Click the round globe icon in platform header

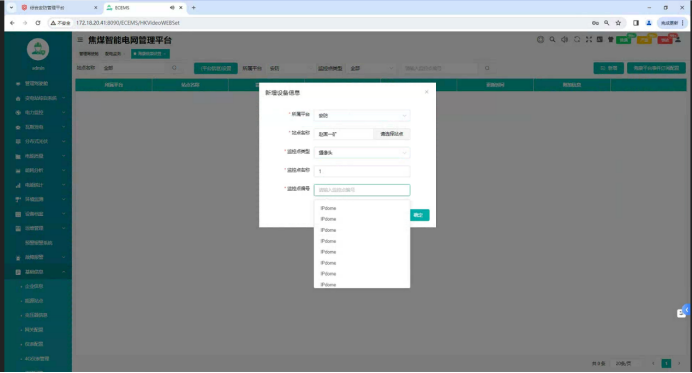tap(540, 39)
